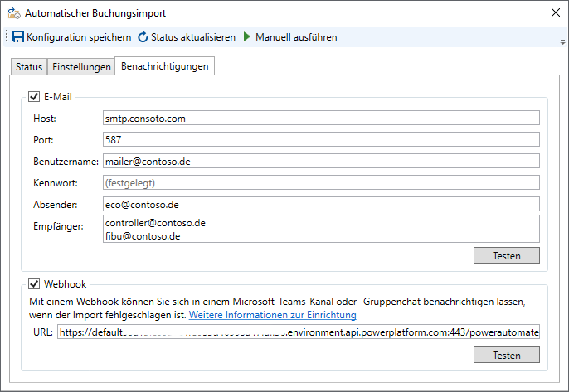Click the Benutzername input field

tap(321, 161)
